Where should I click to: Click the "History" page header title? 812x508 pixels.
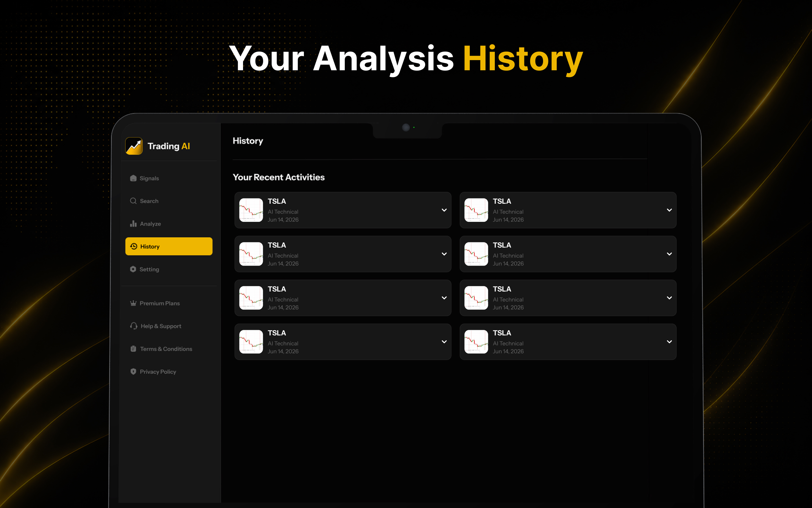(248, 141)
